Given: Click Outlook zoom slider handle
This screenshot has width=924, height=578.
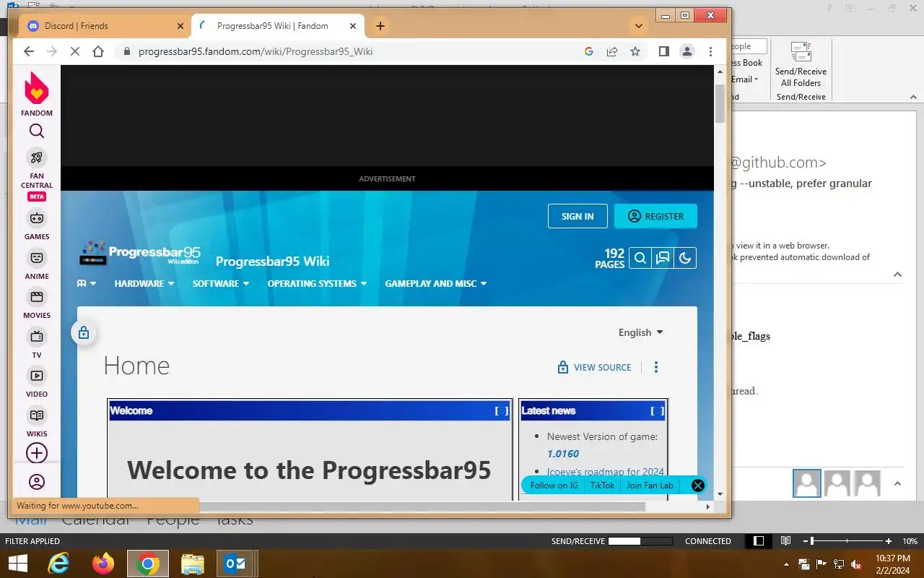Looking at the screenshot, I should [x=812, y=541].
